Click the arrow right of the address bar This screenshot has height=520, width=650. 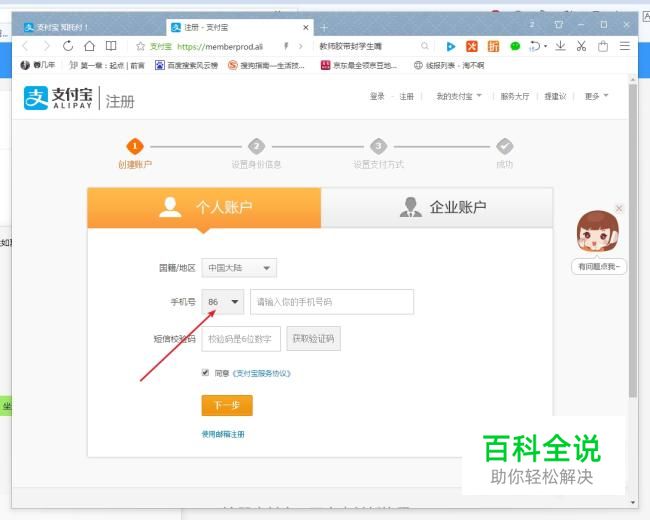point(301,46)
